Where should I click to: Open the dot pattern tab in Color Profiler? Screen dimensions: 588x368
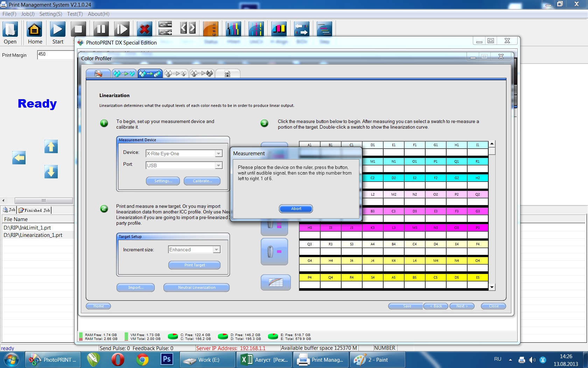227,73
